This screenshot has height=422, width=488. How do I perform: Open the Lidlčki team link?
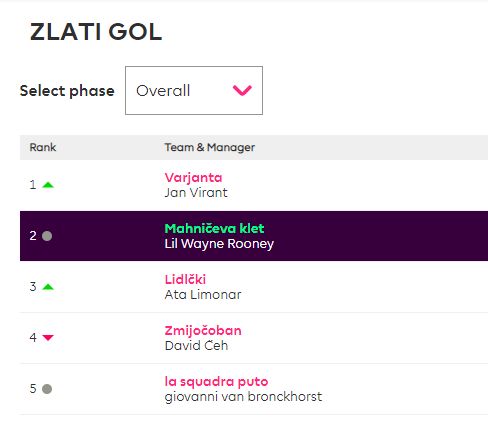tap(185, 279)
